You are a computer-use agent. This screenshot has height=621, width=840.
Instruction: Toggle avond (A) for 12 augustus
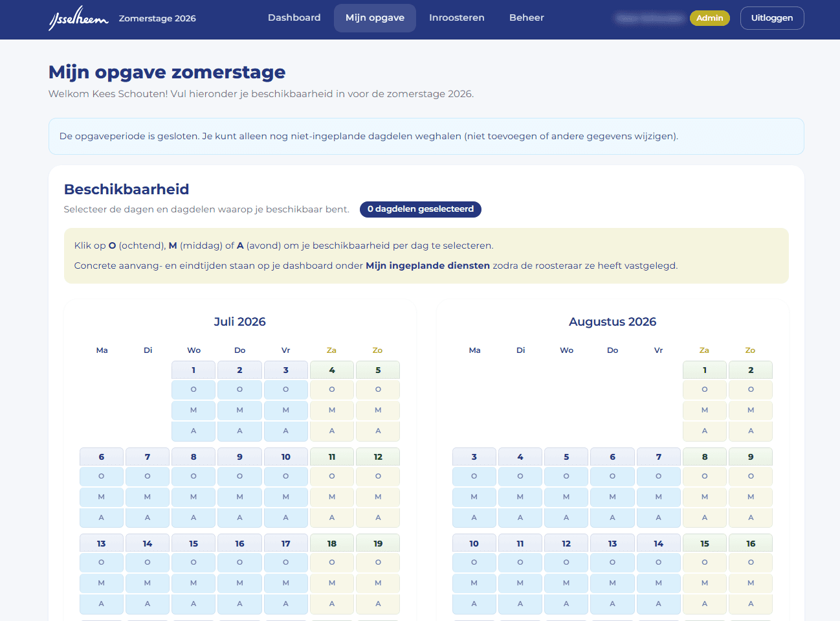[x=566, y=604]
